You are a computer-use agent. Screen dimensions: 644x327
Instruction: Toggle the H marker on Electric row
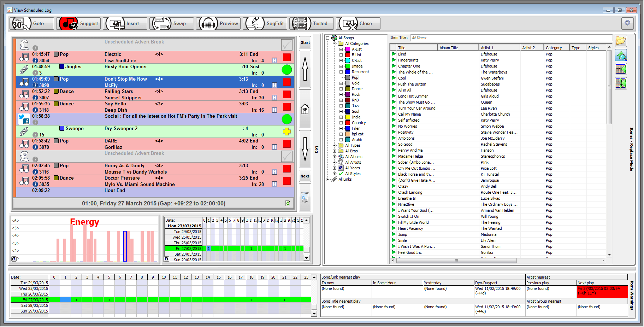[274, 60]
